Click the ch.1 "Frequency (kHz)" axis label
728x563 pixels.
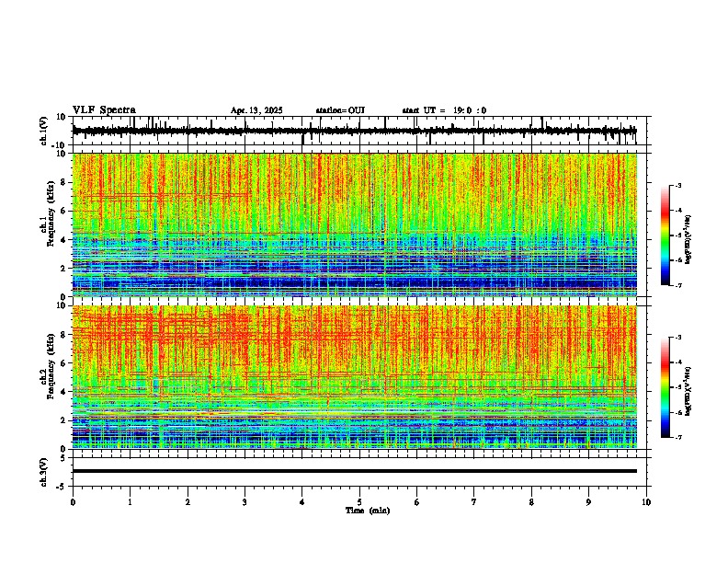(50, 214)
